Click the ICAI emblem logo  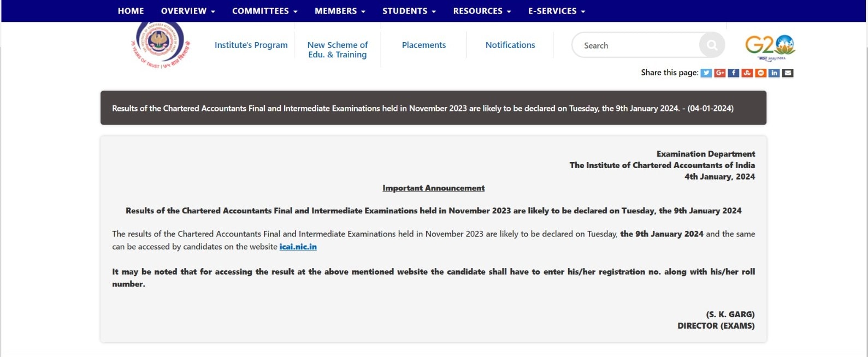coord(160,44)
